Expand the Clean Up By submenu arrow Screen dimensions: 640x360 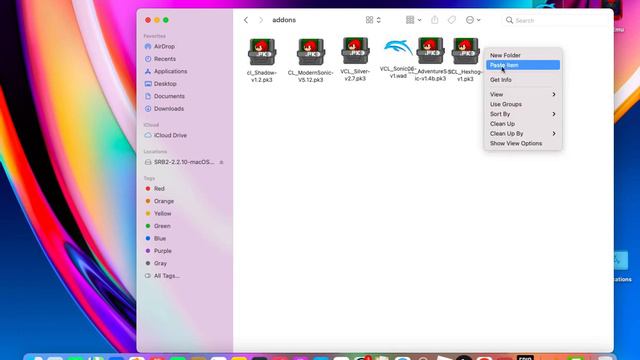[554, 133]
